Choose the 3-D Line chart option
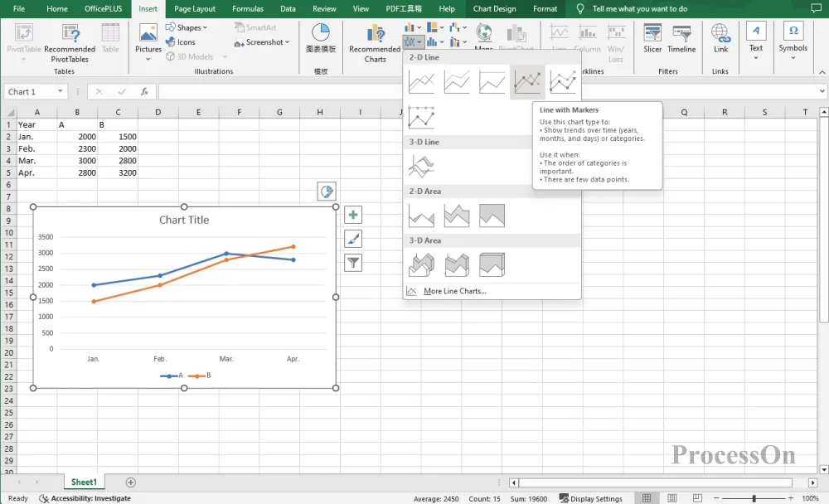The image size is (829, 504). [x=421, y=167]
